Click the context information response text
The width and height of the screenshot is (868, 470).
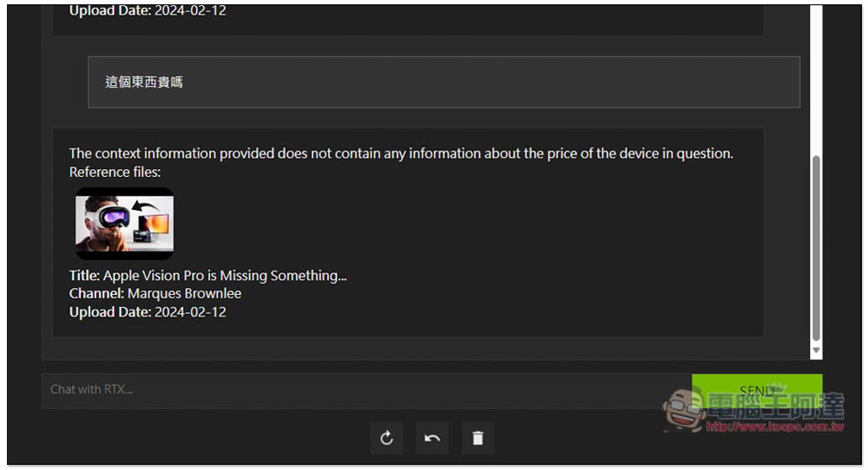(x=401, y=153)
